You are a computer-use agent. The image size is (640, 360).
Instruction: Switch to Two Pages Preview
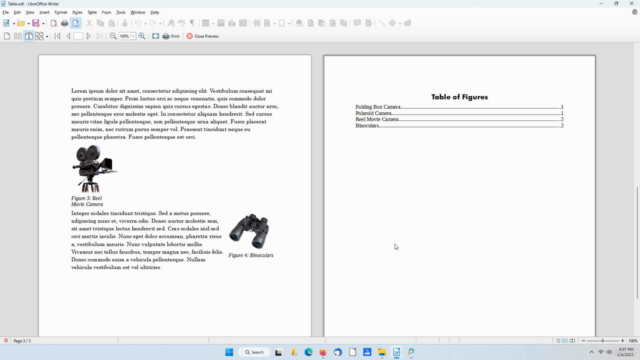point(18,36)
